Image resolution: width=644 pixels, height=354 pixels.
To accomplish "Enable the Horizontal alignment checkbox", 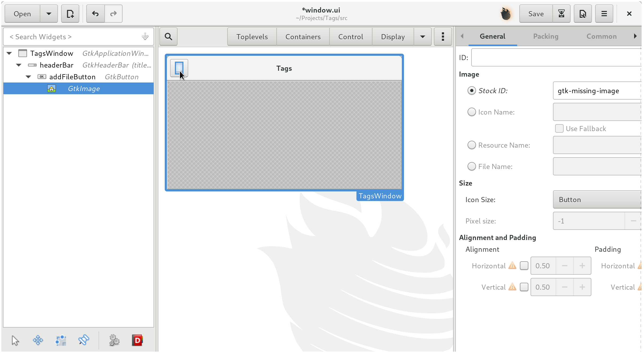I will (x=524, y=266).
